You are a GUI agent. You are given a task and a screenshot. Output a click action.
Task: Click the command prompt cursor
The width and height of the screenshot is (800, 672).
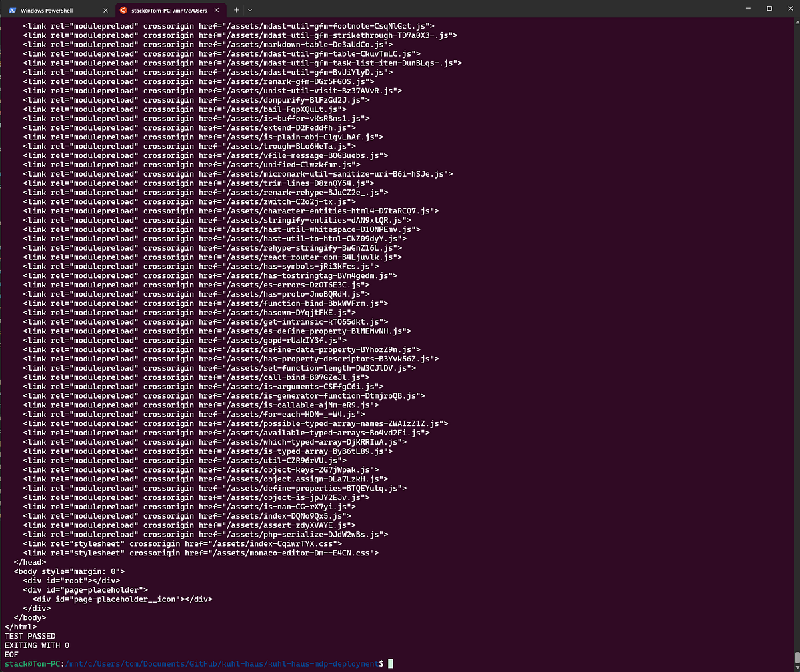[x=391, y=664]
